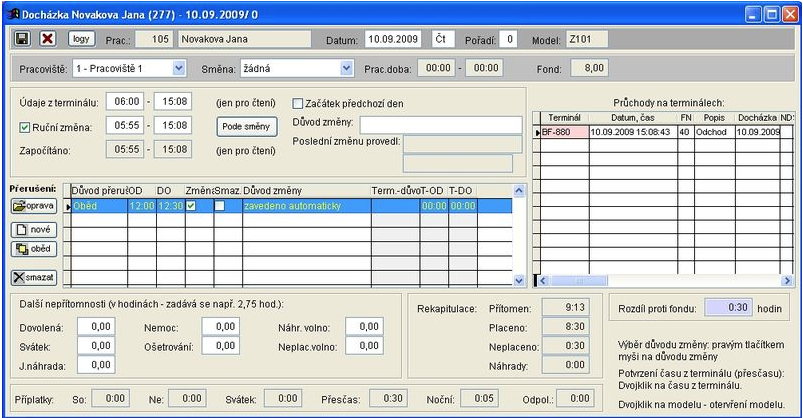
Task: Click the Ruční změna end time 15:08
Action: pyautogui.click(x=173, y=126)
